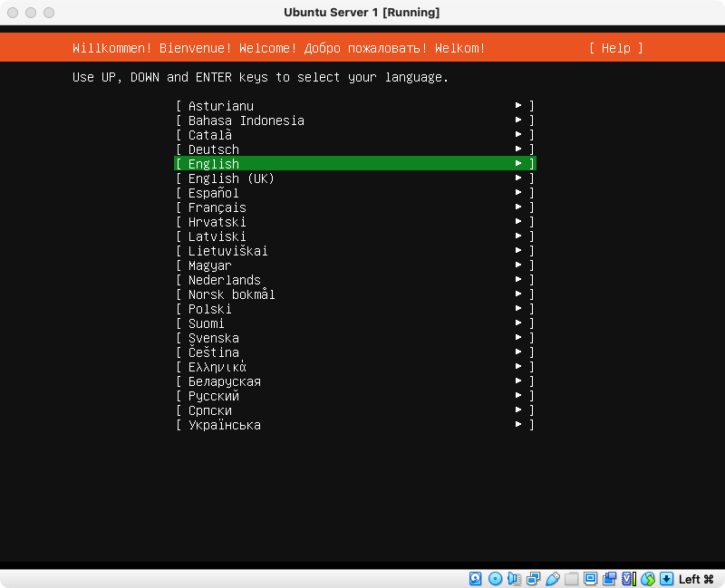The height and width of the screenshot is (588, 725).
Task: Click the keyboard capture arrow icon
Action: (x=666, y=579)
